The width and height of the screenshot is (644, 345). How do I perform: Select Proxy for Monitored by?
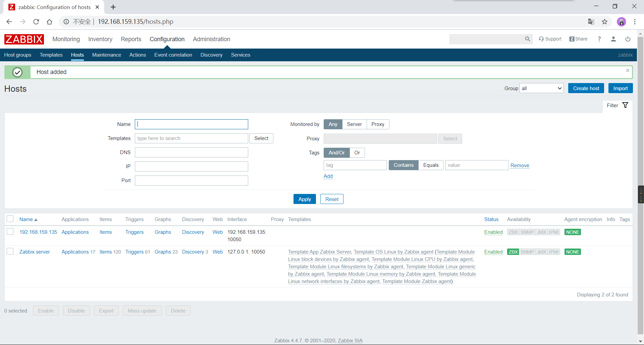click(378, 124)
